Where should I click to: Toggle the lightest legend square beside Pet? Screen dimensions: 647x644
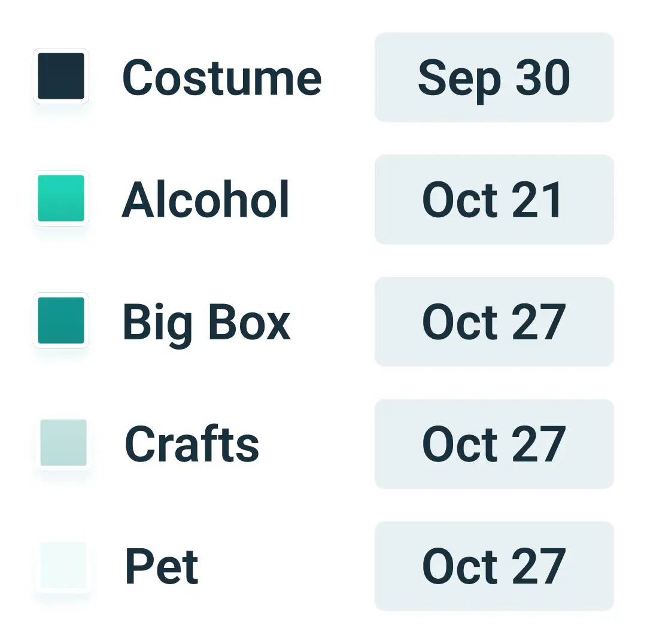pyautogui.click(x=63, y=565)
